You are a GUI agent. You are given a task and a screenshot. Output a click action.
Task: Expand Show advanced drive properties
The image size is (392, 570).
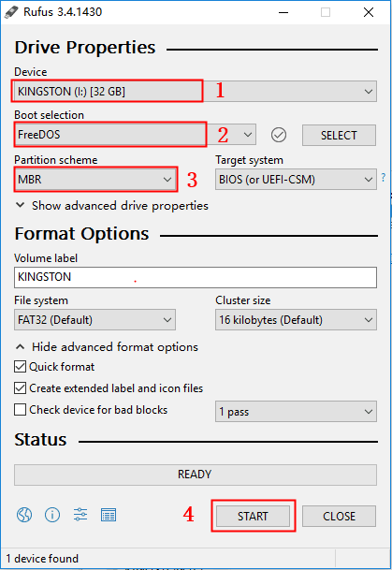[111, 206]
